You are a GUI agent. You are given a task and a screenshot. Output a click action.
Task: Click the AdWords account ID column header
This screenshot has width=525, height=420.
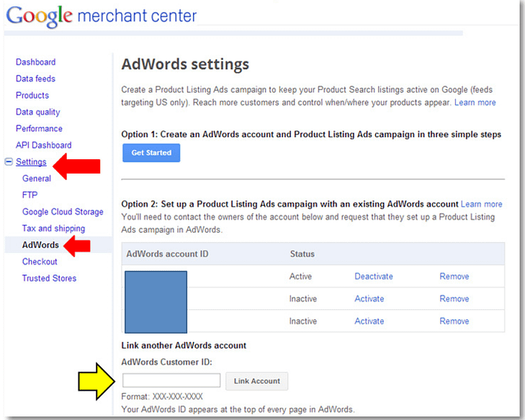[x=167, y=254]
